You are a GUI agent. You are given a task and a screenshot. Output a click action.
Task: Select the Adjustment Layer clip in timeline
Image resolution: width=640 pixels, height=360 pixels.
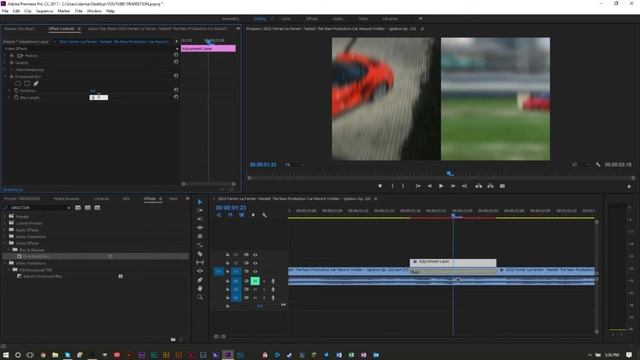click(x=453, y=262)
